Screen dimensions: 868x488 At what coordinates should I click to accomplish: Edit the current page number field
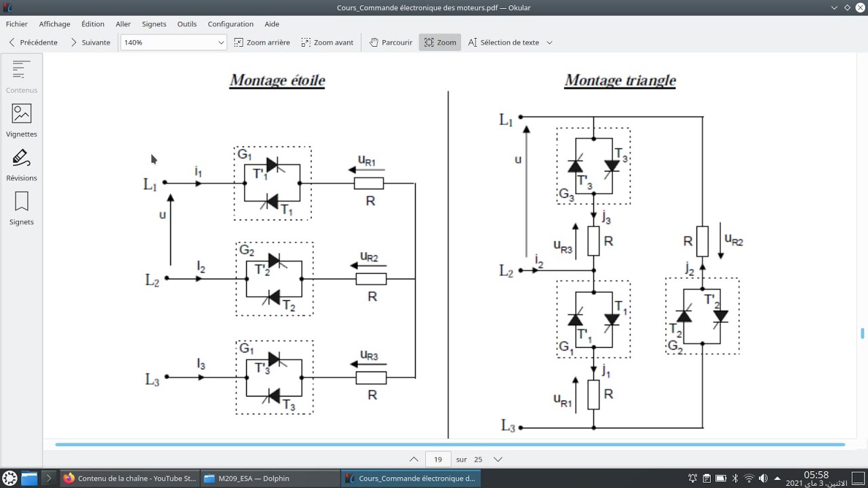click(438, 459)
